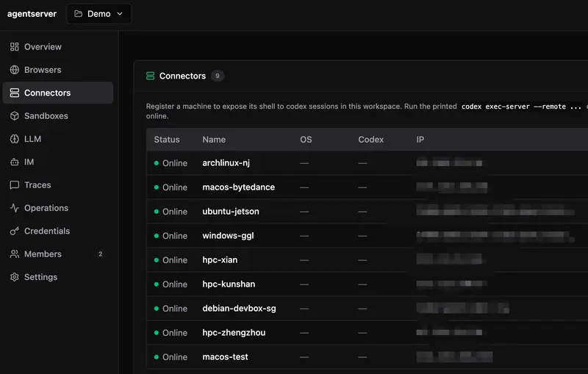The height and width of the screenshot is (374, 588).
Task: Select the windows-ggl connector name
Action: pos(228,236)
